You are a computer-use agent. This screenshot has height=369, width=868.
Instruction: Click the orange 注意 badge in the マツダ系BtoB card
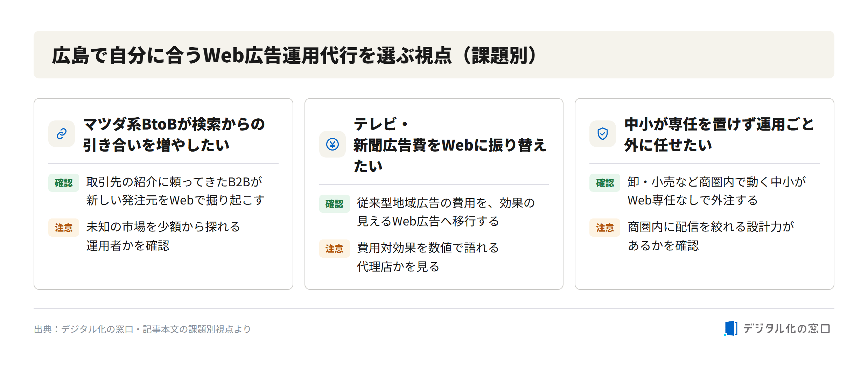click(64, 228)
